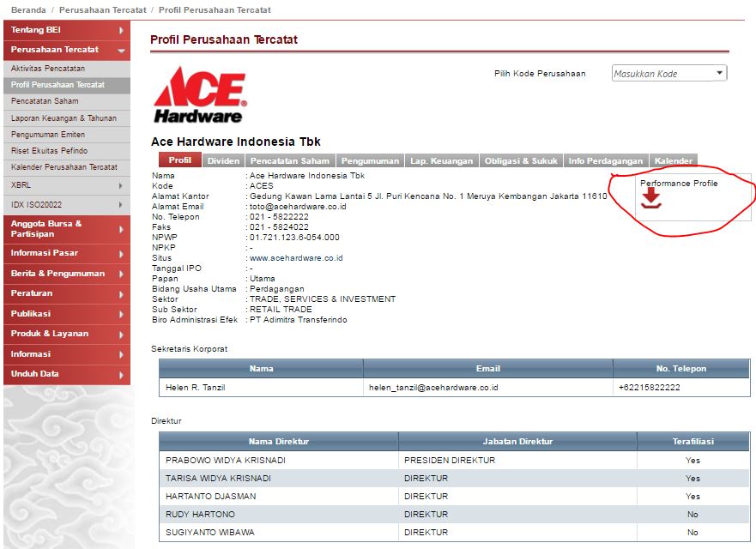The width and height of the screenshot is (756, 549).
Task: Expand the Tentang BEI menu
Action: pos(67,30)
